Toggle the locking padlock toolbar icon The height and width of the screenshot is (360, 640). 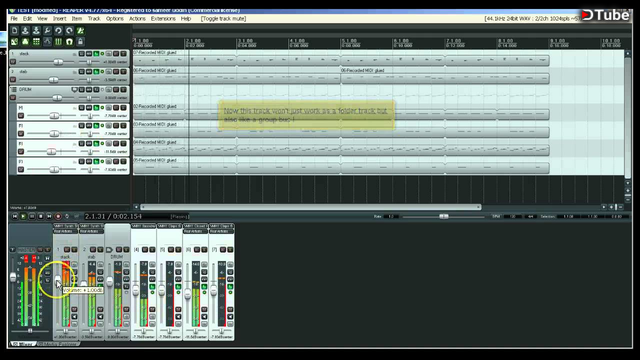tap(80, 42)
